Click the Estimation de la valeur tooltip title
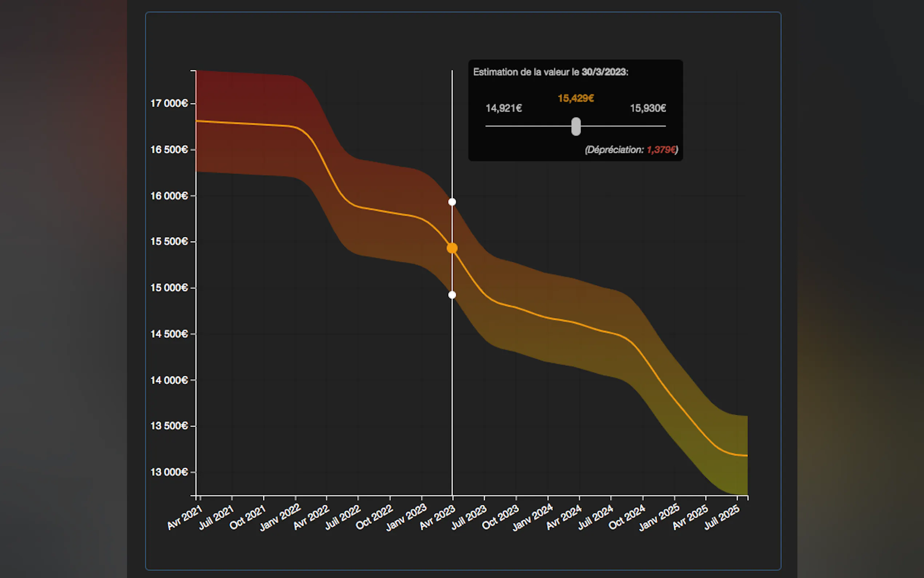924x578 pixels. 550,72
